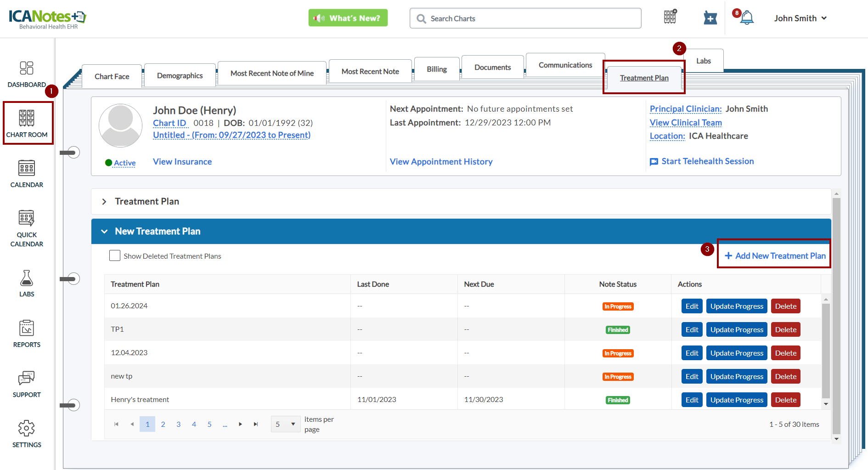Switch to the Billing tab
Image resolution: width=868 pixels, height=470 pixels.
(436, 69)
